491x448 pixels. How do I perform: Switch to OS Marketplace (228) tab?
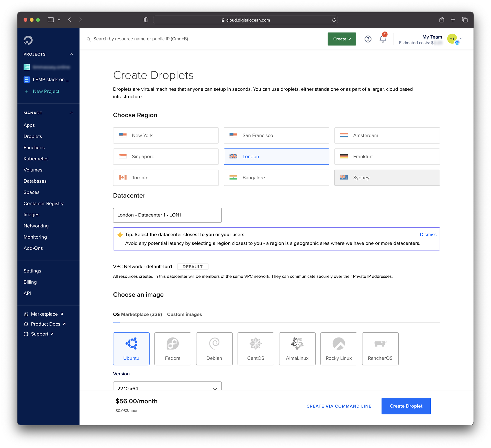coord(138,314)
